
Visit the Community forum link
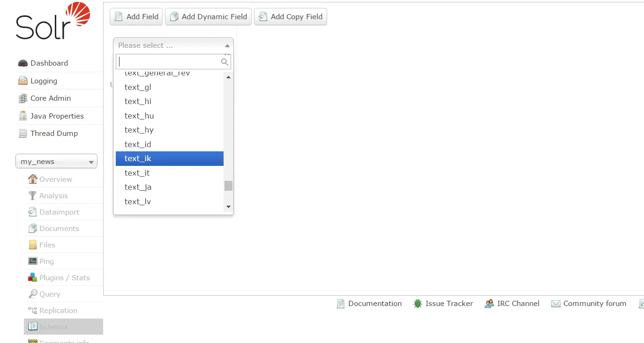click(x=595, y=304)
